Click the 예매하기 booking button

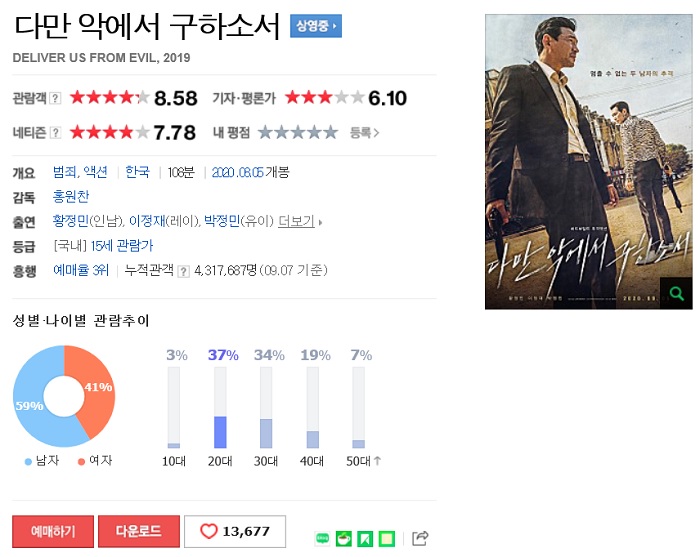tap(53, 531)
